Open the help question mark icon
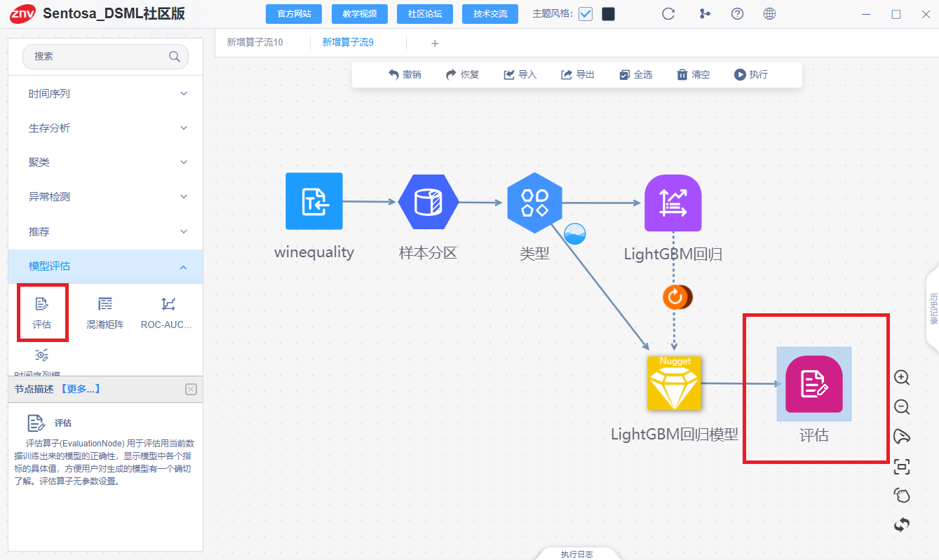Image resolution: width=939 pixels, height=560 pixels. click(x=737, y=14)
